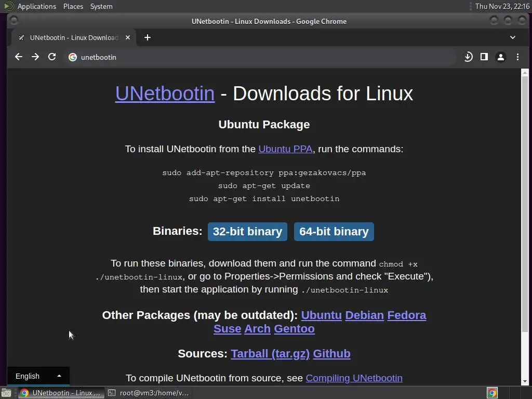Download the Tarball (tar.gz) source
Screen dimensions: 532x399
tap(270, 353)
